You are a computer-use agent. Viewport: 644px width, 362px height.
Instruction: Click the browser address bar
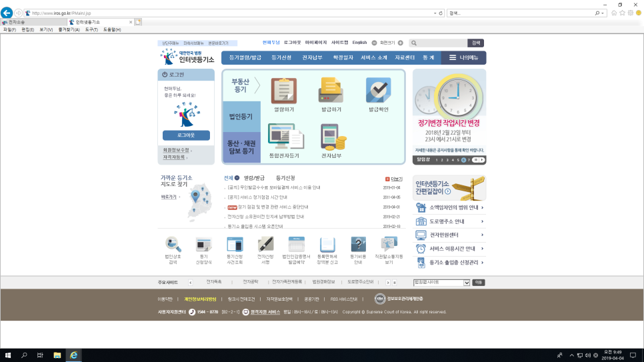[230, 13]
